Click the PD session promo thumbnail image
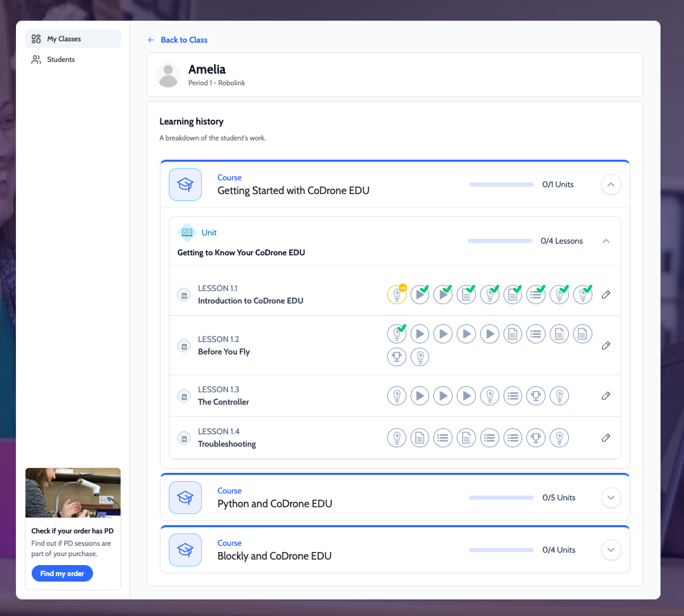The height and width of the screenshot is (616, 684). 73,493
